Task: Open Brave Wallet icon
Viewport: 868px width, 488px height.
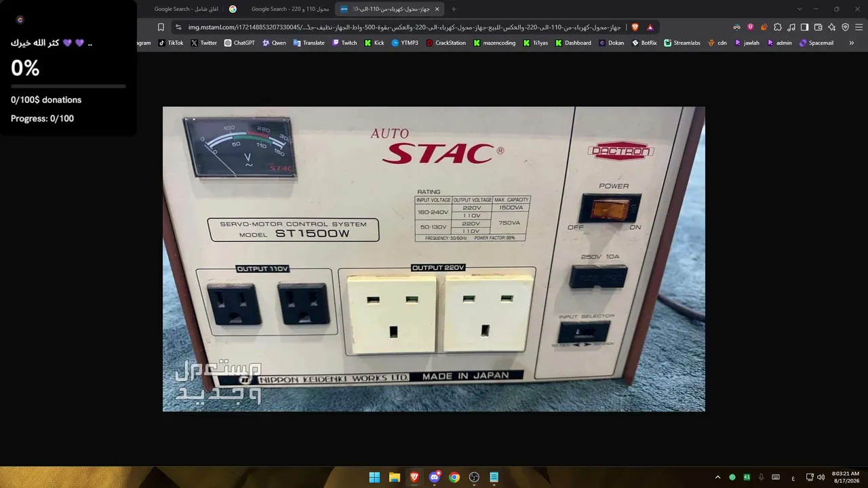Action: pyautogui.click(x=818, y=27)
